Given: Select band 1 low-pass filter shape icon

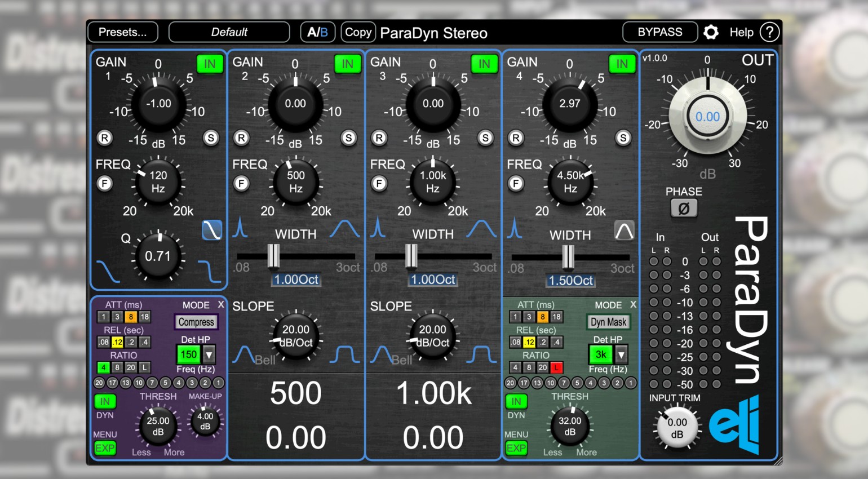Looking at the screenshot, I should pyautogui.click(x=212, y=230).
